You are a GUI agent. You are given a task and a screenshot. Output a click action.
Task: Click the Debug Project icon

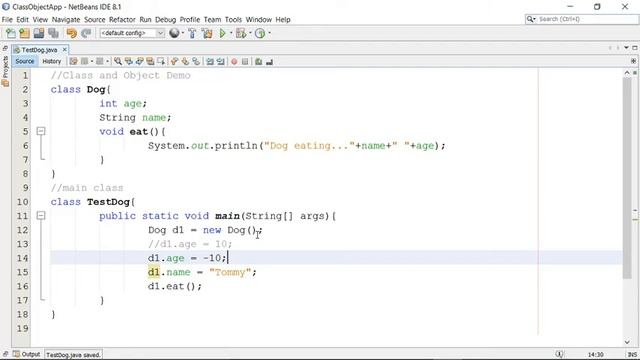coord(241,33)
